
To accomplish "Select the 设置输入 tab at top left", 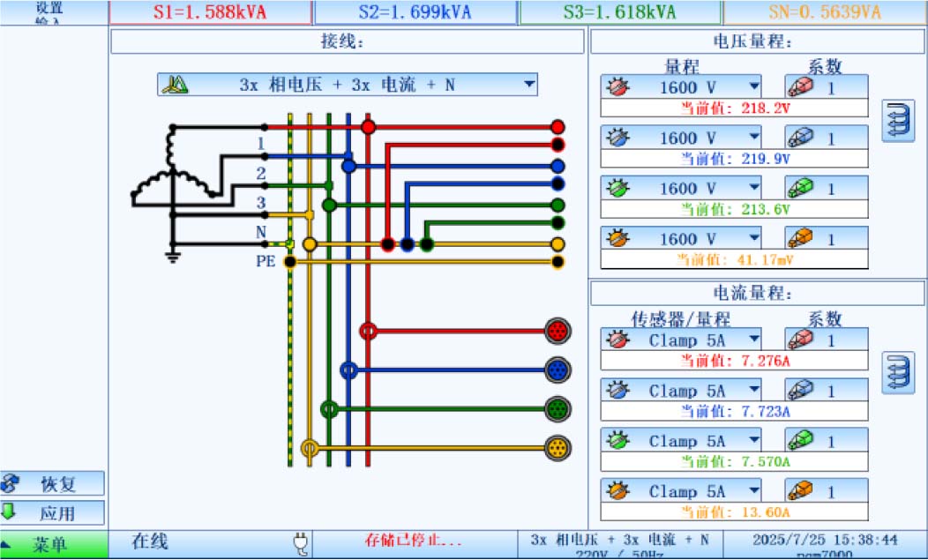I will point(49,12).
